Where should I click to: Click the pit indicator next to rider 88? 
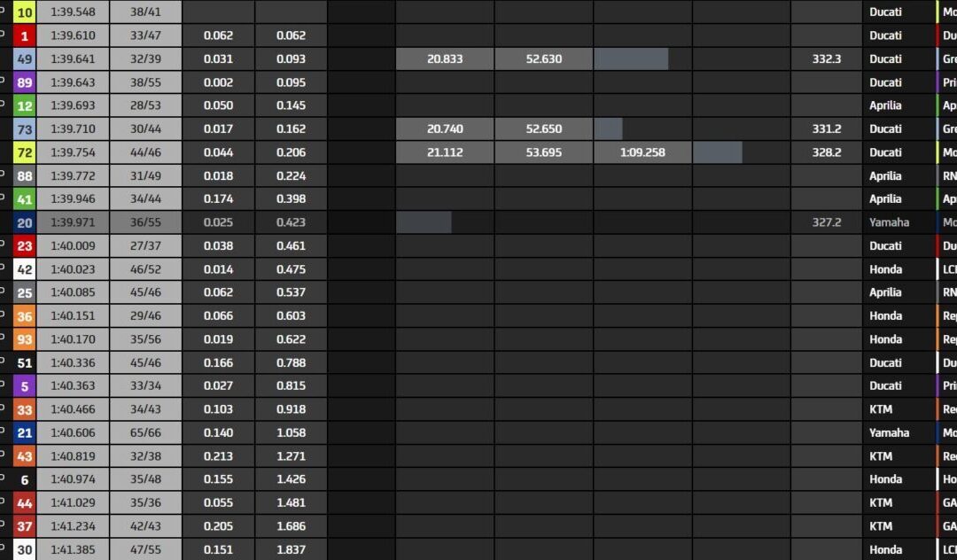pyautogui.click(x=3, y=175)
